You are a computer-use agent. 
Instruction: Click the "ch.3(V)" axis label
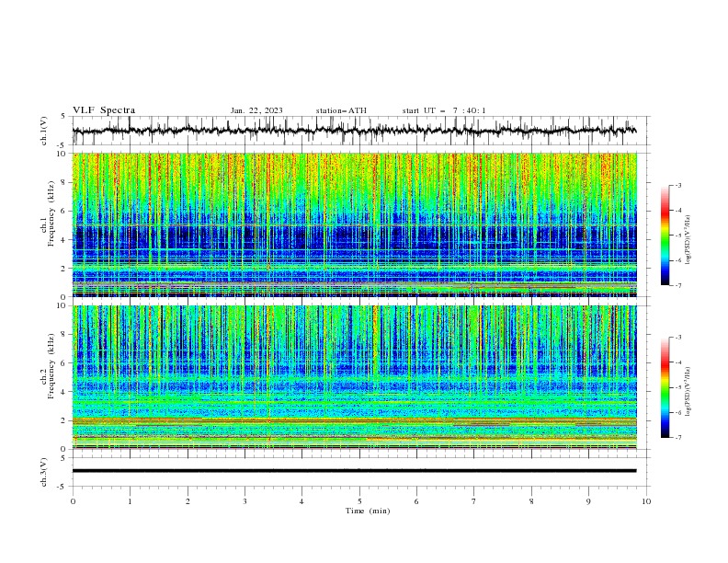[44, 472]
